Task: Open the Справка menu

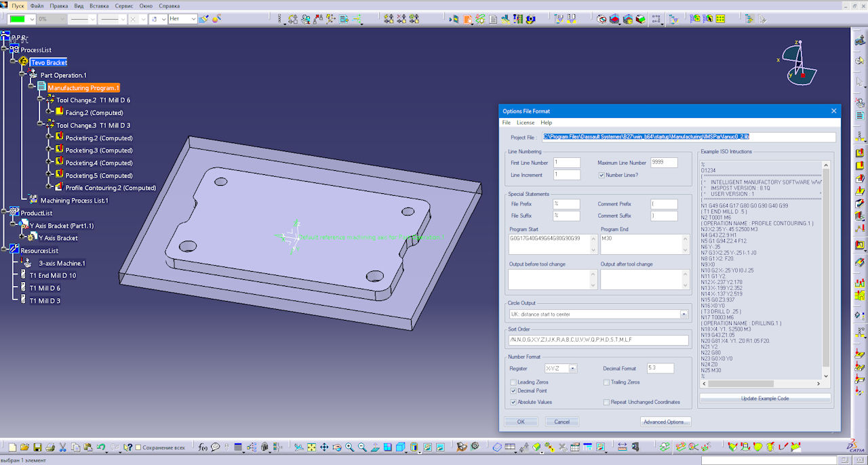Action: click(169, 5)
